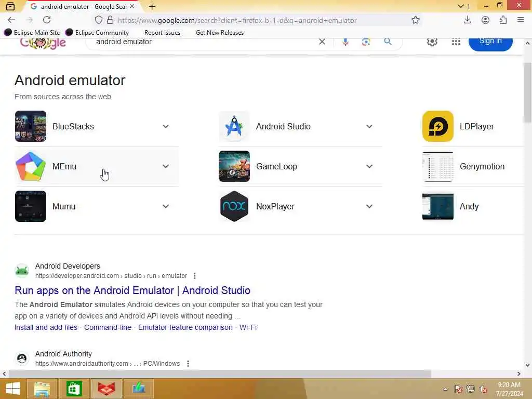
Task: Close the android emulator tab
Action: click(132, 6)
